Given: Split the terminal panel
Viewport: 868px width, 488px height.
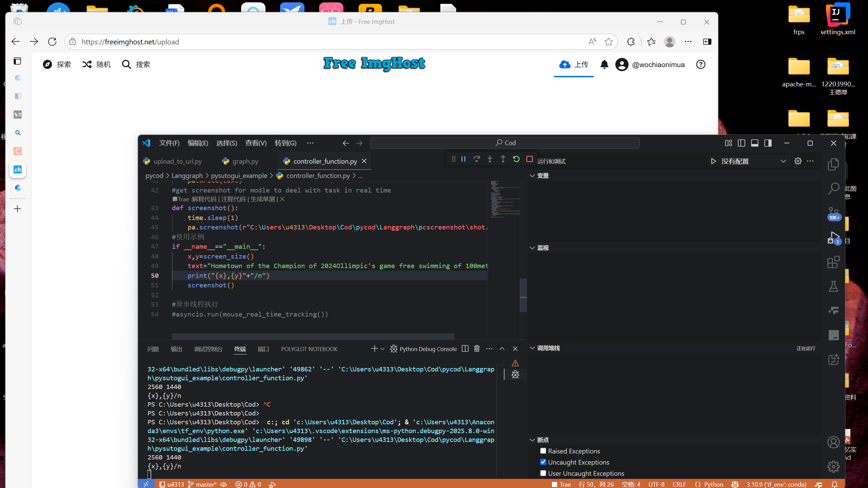Looking at the screenshot, I should pos(465,349).
